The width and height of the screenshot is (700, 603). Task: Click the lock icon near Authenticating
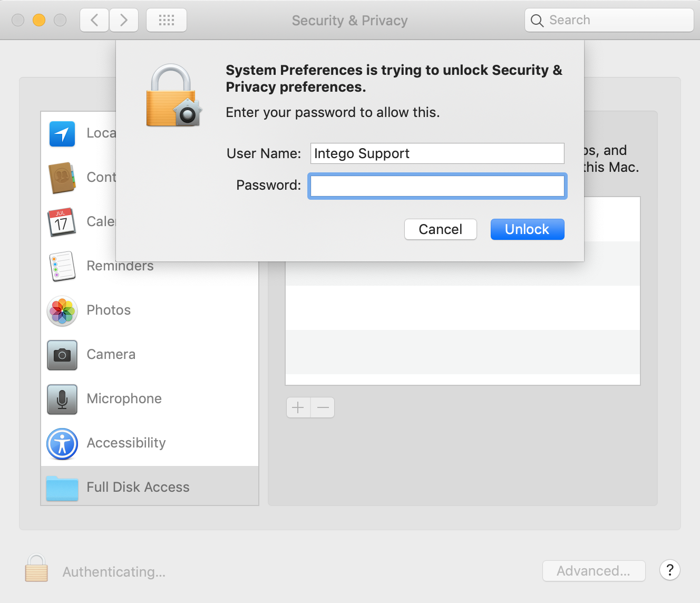click(x=36, y=568)
